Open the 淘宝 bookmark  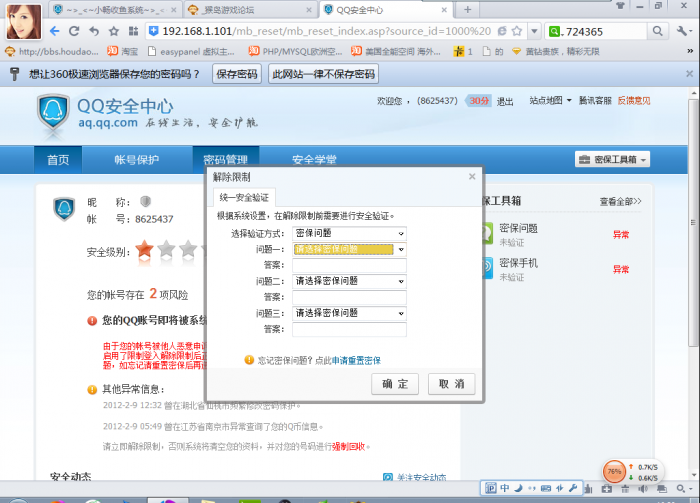click(x=123, y=52)
